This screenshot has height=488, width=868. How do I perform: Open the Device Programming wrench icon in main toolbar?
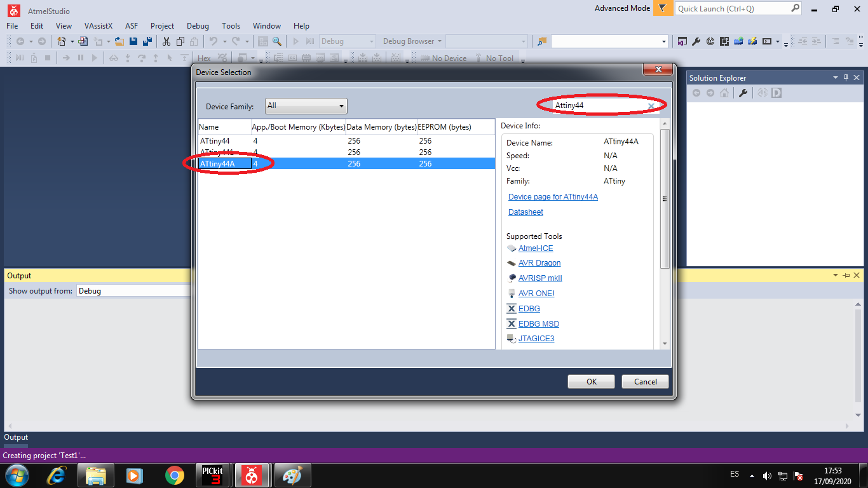(x=696, y=41)
